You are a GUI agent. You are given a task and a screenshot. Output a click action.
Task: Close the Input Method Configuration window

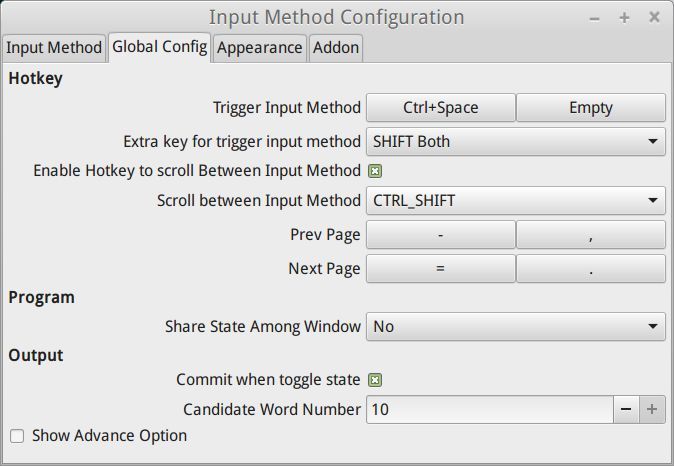(x=654, y=17)
